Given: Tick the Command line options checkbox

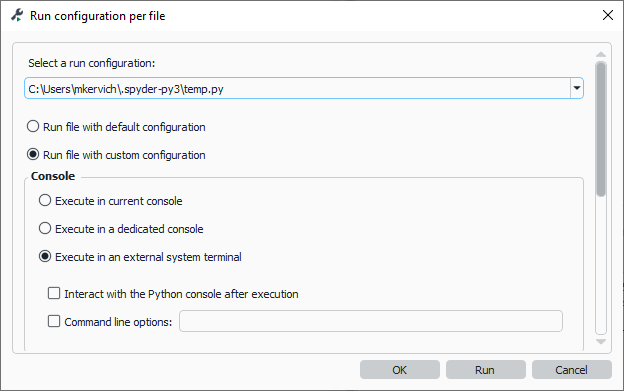Looking at the screenshot, I should [54, 321].
